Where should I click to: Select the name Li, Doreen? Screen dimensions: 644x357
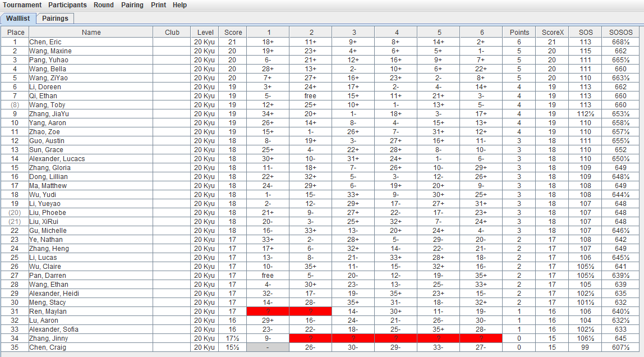pyautogui.click(x=45, y=87)
